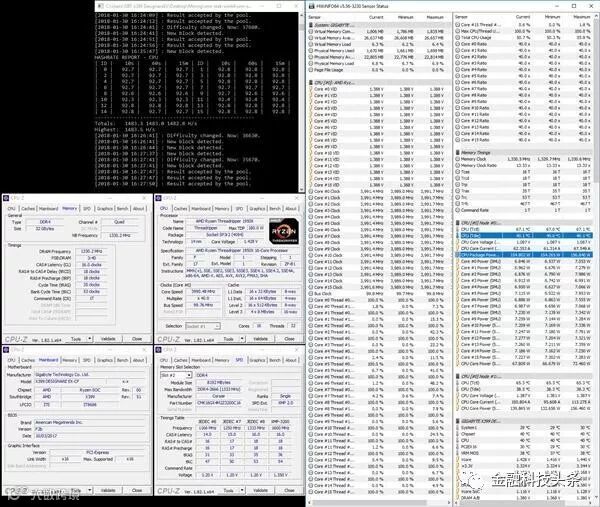Click the CPU-Z icon in Mainboard window title bar
The height and width of the screenshot is (507, 600).
(x=6, y=350)
